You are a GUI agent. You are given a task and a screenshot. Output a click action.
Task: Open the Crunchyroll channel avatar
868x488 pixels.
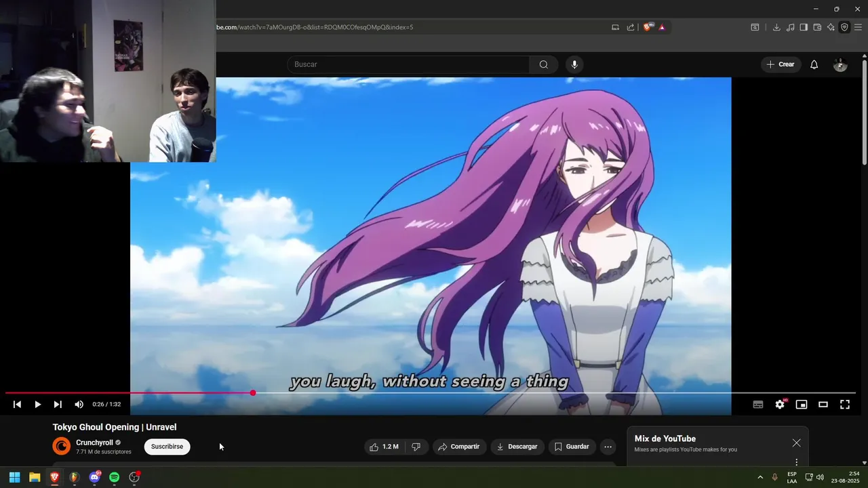(62, 446)
